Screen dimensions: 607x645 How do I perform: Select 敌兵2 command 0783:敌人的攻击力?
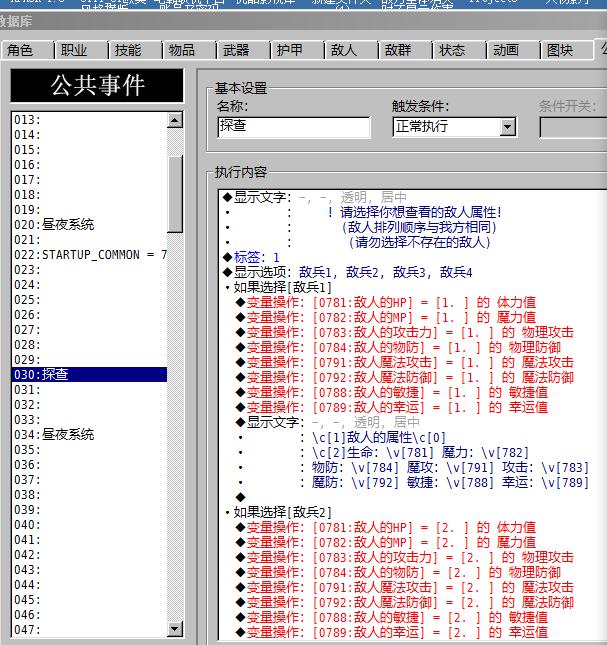405,557
